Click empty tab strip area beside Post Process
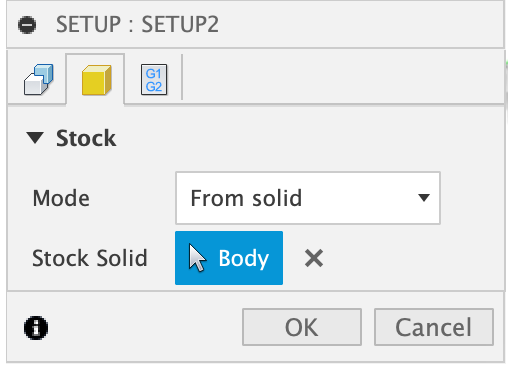Image resolution: width=508 pixels, height=366 pixels. coord(343,80)
